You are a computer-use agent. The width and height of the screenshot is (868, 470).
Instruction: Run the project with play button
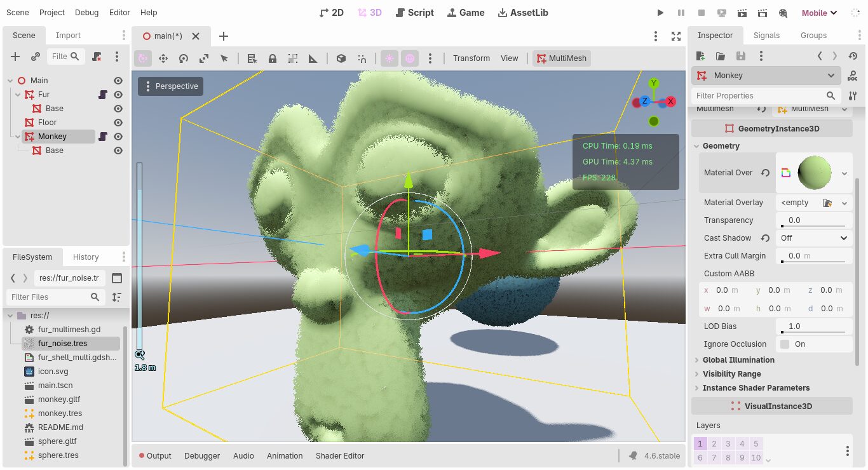660,13
